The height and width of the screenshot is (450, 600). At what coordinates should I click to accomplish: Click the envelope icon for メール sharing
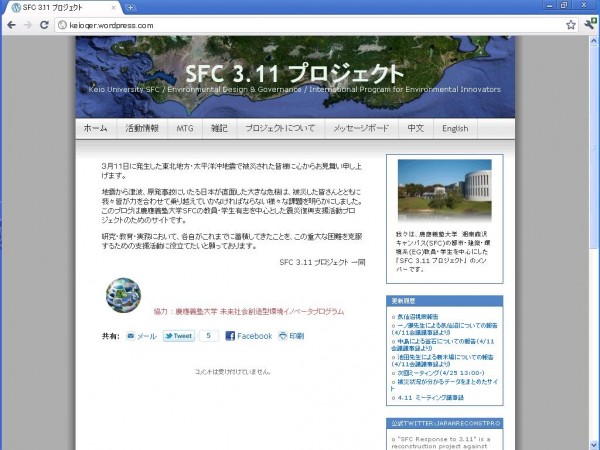pos(130,336)
